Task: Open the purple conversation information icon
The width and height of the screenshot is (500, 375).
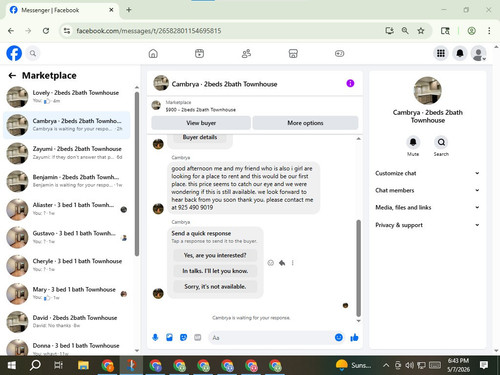Action: click(350, 83)
